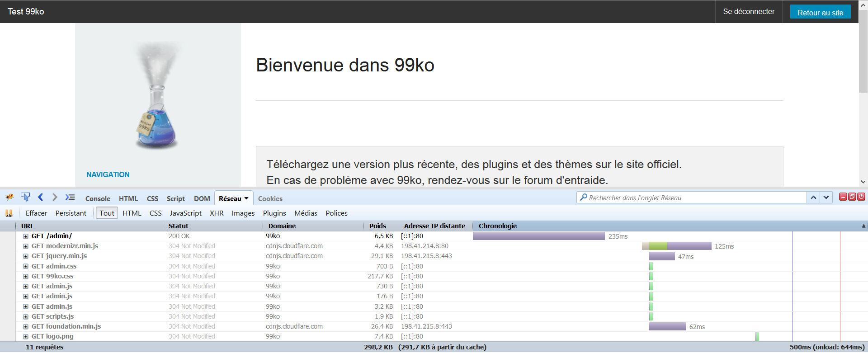Click the NAVIGATION heading in sidebar
The height and width of the screenshot is (353, 868).
(x=108, y=174)
